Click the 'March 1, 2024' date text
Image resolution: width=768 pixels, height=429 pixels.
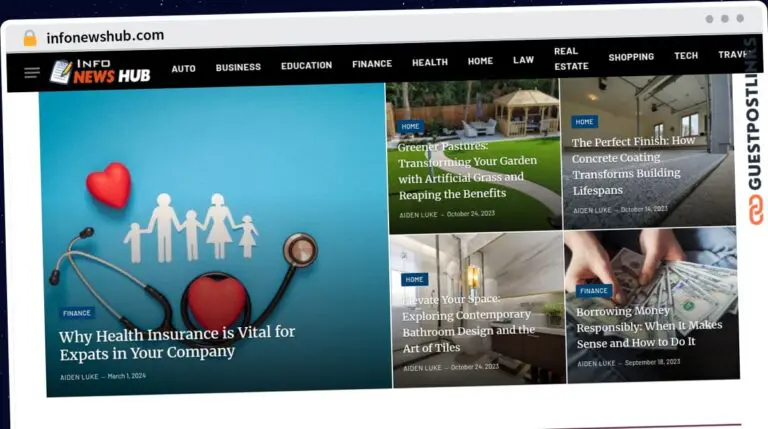coord(126,376)
